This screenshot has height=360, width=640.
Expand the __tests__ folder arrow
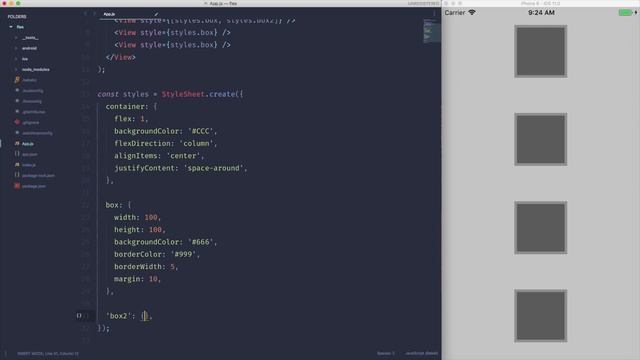tap(16, 38)
